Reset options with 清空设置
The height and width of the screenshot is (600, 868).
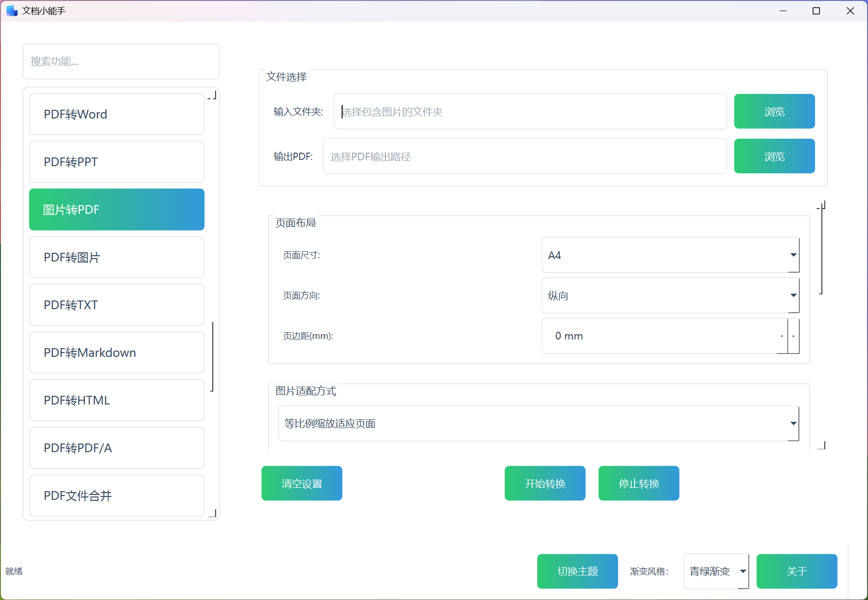pos(302,483)
